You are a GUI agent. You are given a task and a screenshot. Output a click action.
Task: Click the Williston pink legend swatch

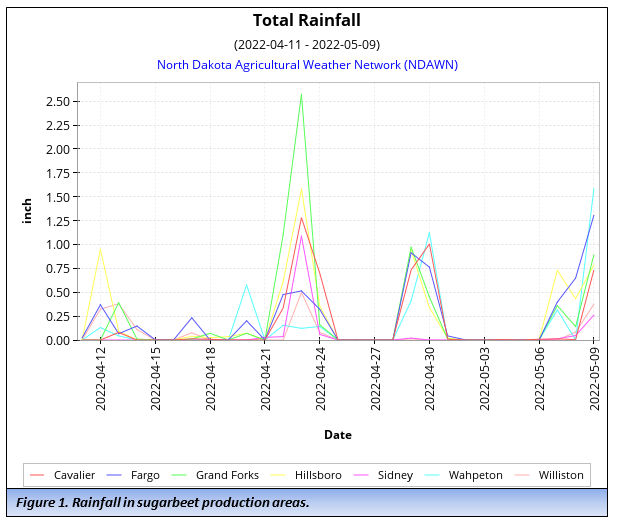click(522, 475)
